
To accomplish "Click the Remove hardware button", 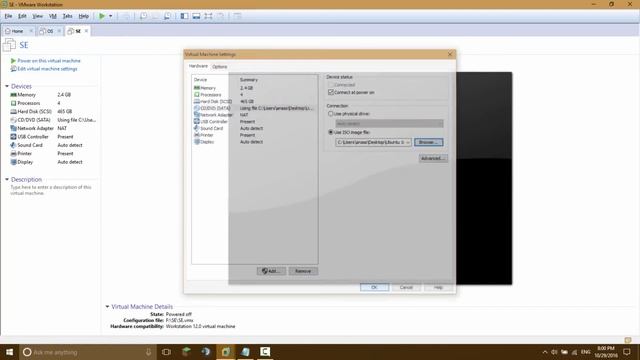I will pos(303,271).
